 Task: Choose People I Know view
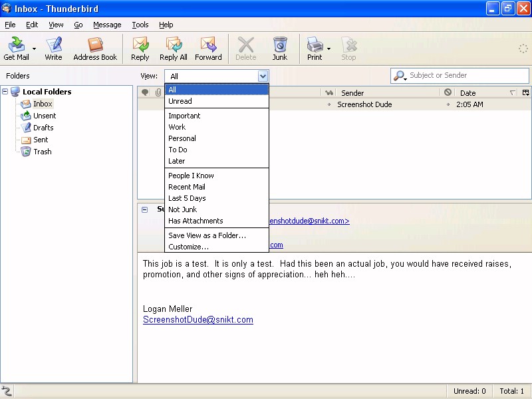coord(217,176)
